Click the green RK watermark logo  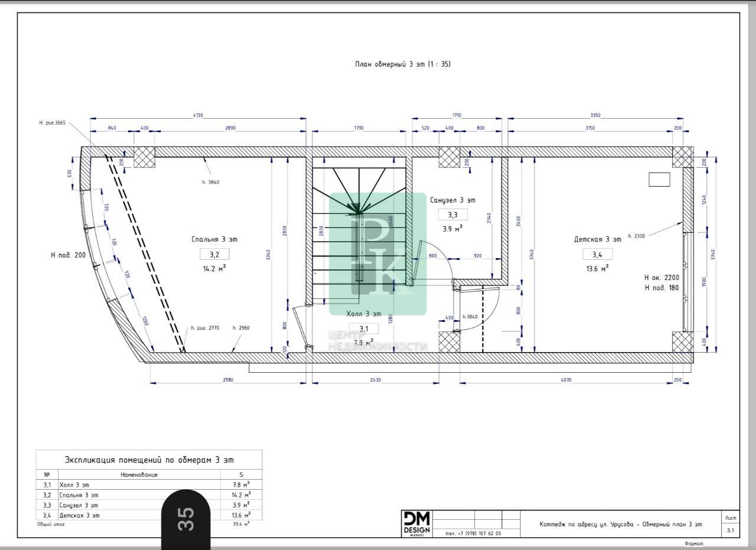tap(377, 253)
